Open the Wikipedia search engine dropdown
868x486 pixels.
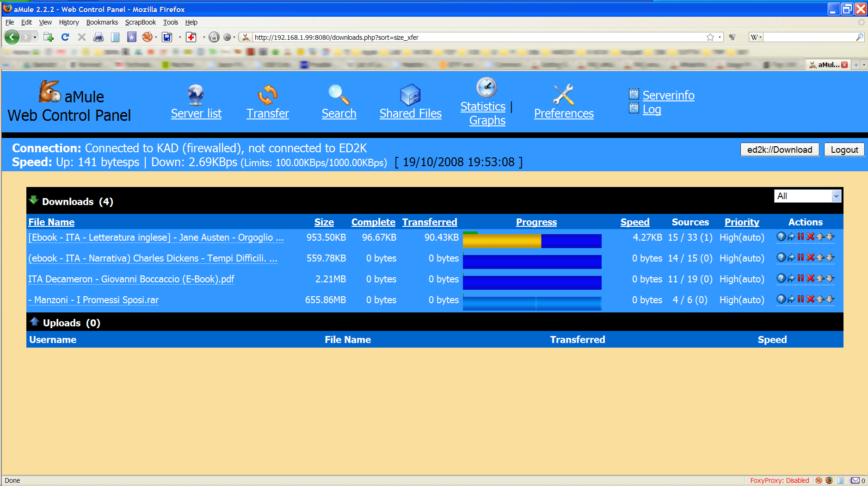pos(756,37)
